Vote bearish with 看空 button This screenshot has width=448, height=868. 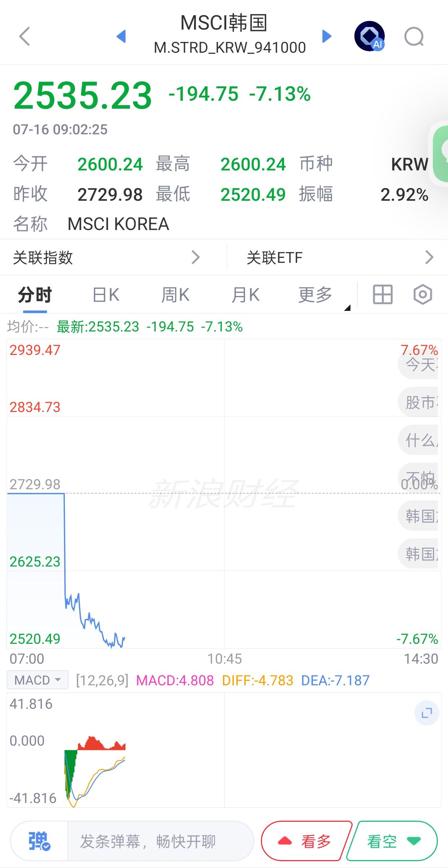[x=392, y=841]
